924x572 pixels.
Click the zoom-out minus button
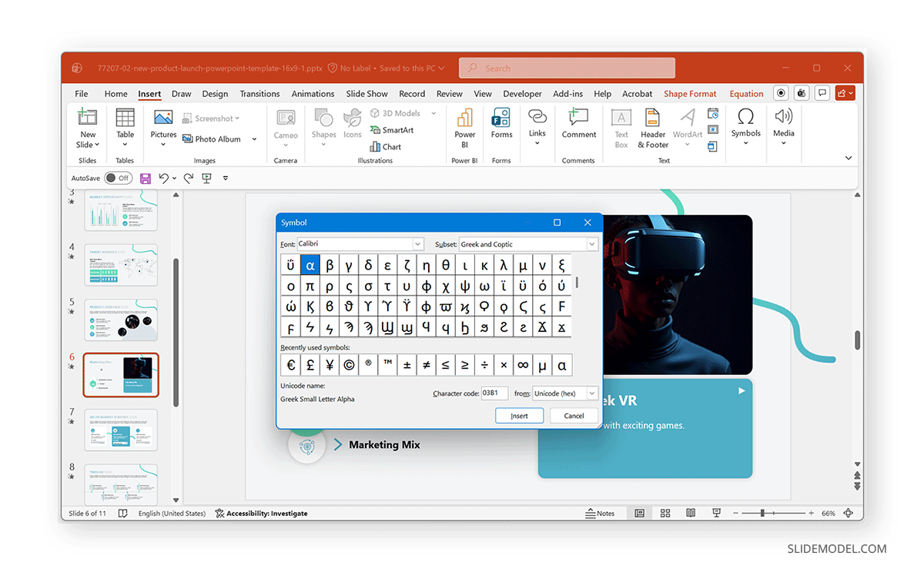click(x=735, y=513)
